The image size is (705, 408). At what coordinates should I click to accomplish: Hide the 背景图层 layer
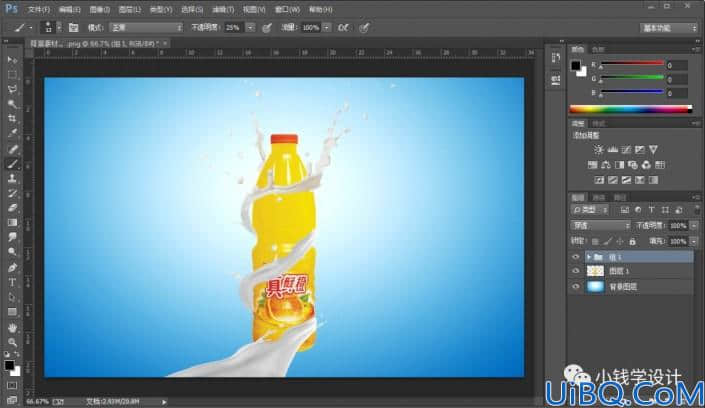pyautogui.click(x=576, y=287)
